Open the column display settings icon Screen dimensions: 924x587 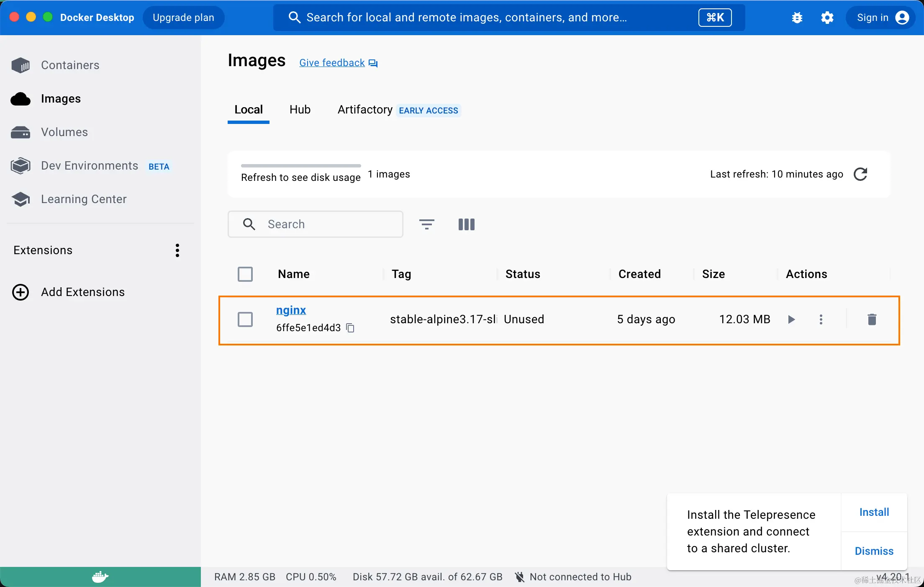[x=466, y=224]
